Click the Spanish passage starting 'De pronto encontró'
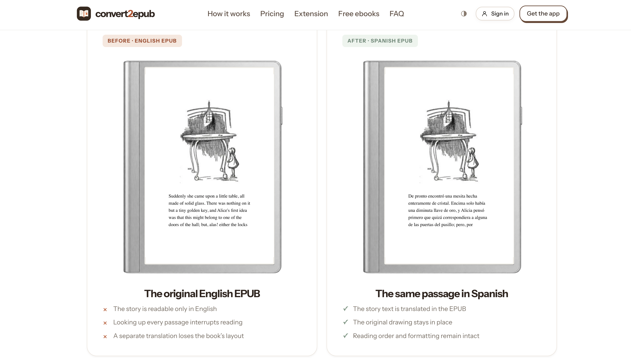This screenshot has height=364, width=631. (447, 210)
